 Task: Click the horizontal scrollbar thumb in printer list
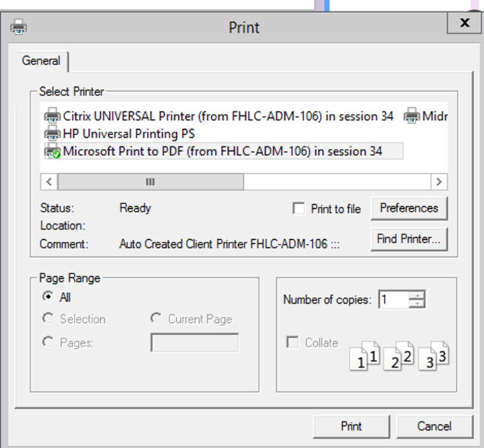pyautogui.click(x=150, y=182)
